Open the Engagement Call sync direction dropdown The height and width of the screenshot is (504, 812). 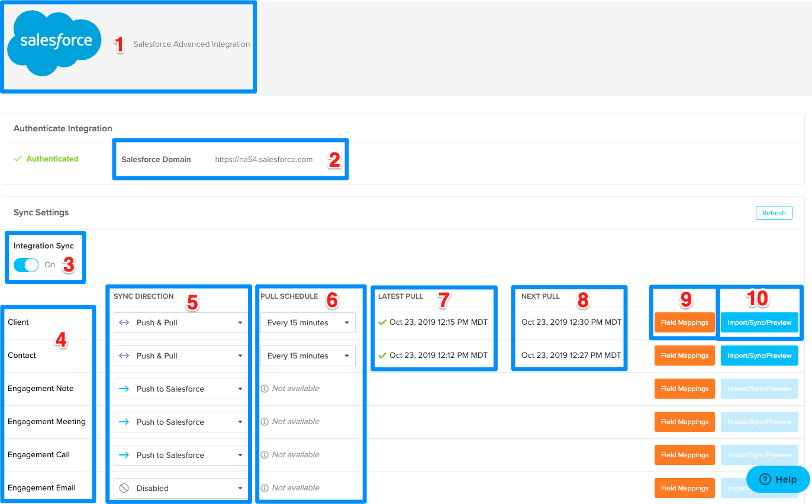(x=181, y=455)
